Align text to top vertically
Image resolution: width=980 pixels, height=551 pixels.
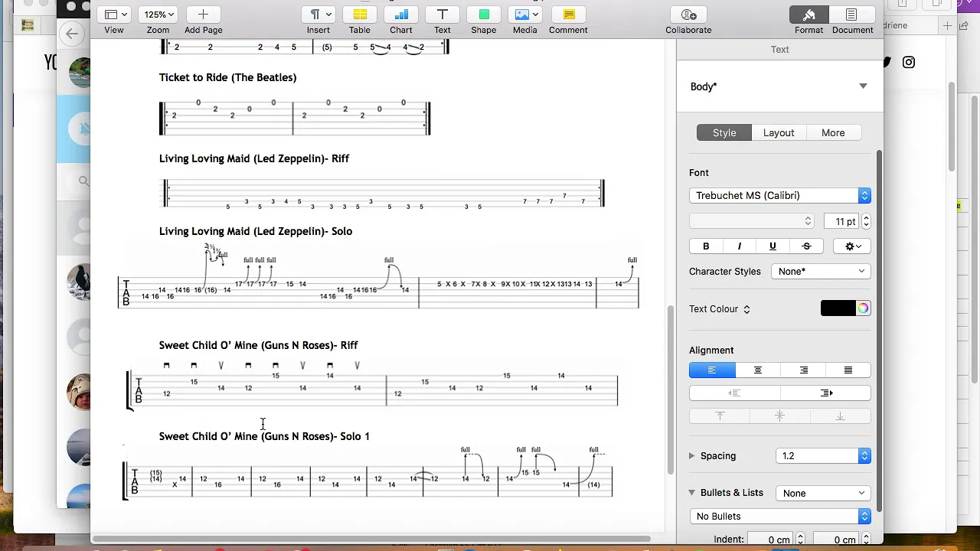pyautogui.click(x=720, y=416)
